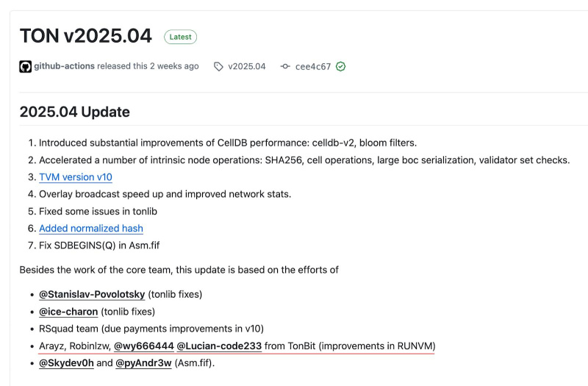The width and height of the screenshot is (588, 386).
Task: Click the tag icon beside v2025.04
Action: tap(218, 66)
